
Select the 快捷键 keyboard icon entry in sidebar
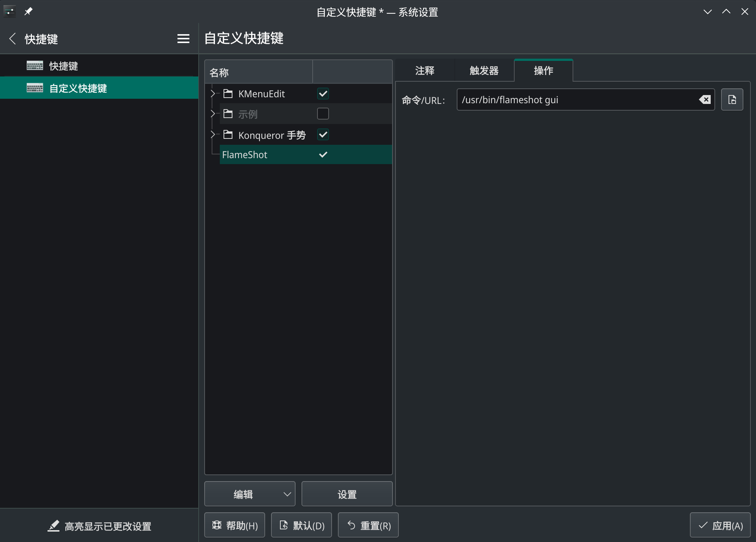coord(35,66)
